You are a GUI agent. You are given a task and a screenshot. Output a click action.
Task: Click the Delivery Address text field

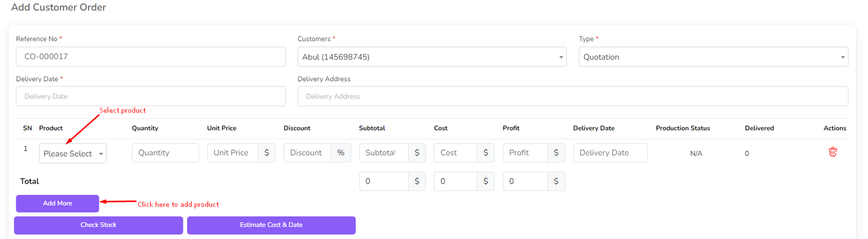coord(572,96)
